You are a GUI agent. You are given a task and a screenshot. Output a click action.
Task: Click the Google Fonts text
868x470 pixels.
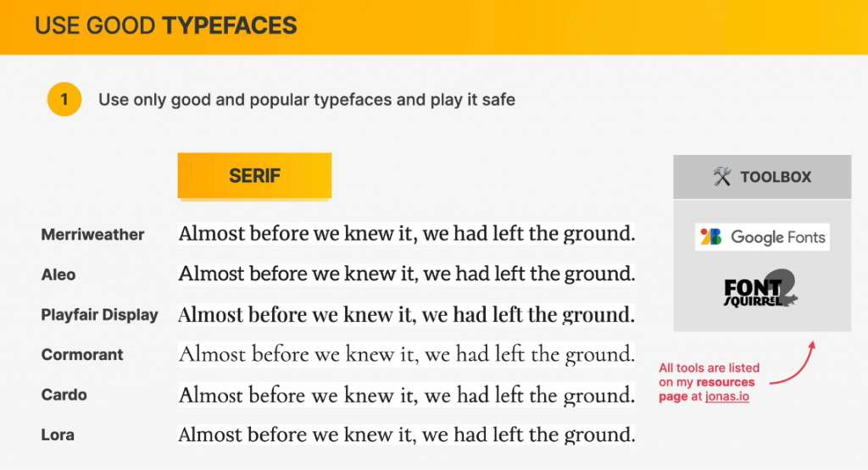tap(777, 237)
